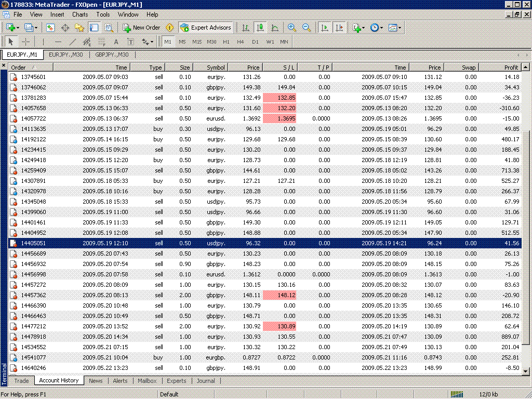Click the New Order button

tap(141, 28)
